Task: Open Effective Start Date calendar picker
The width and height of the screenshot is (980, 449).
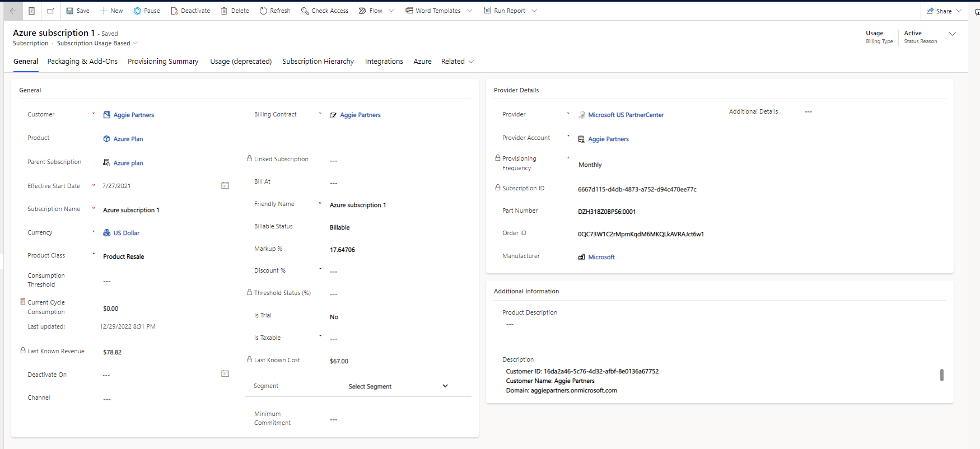Action: 225,185
